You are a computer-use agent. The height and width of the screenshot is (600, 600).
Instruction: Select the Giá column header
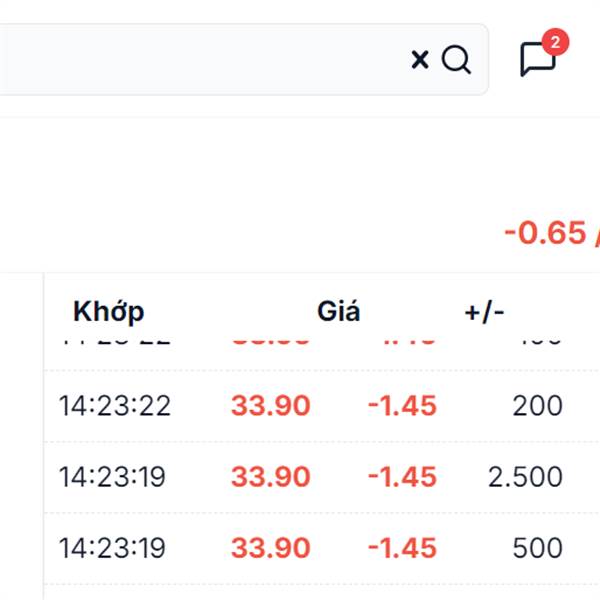click(338, 310)
